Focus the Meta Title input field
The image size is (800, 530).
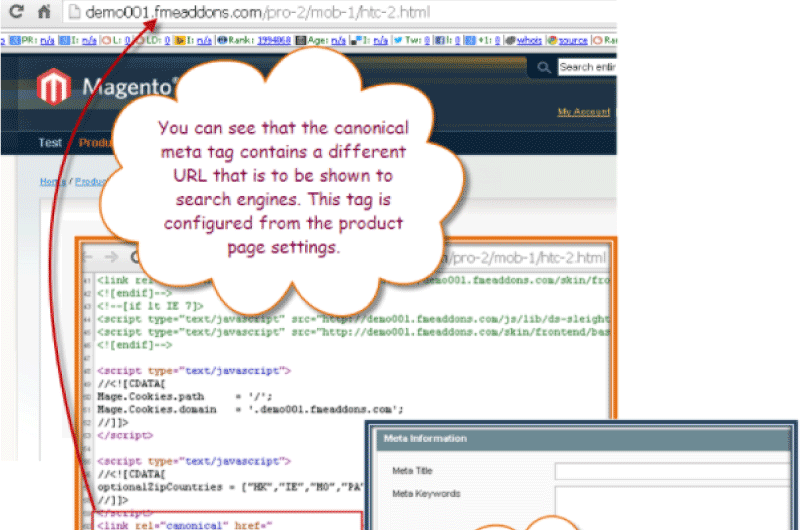coord(672,471)
